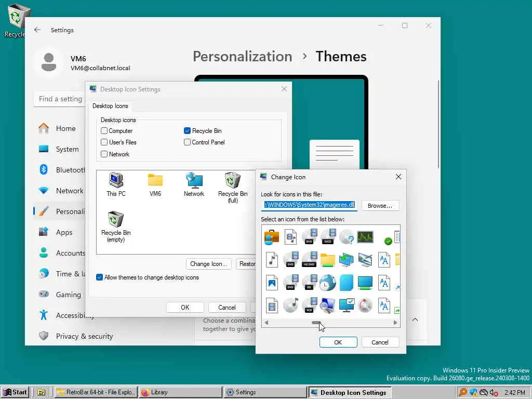Pick the blue 3D box icon
The image size is (532, 399).
point(347,283)
